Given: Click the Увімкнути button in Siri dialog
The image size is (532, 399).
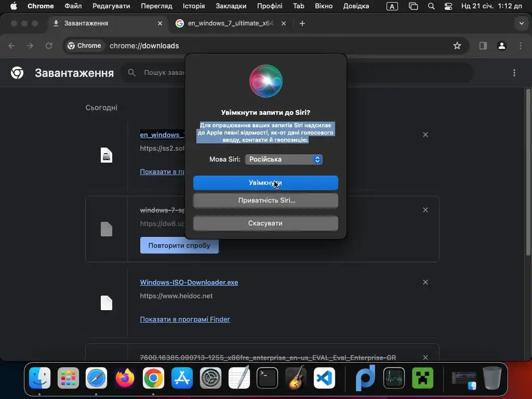Looking at the screenshot, I should tap(265, 182).
